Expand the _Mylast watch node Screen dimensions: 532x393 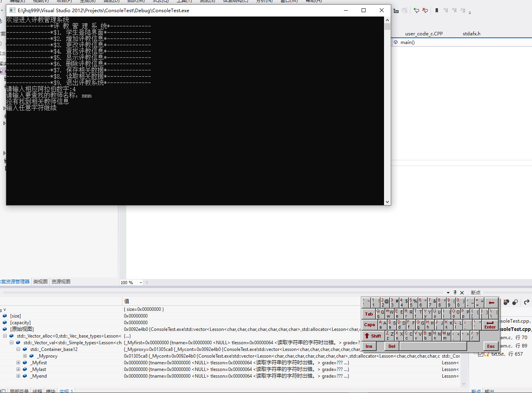(x=18, y=369)
